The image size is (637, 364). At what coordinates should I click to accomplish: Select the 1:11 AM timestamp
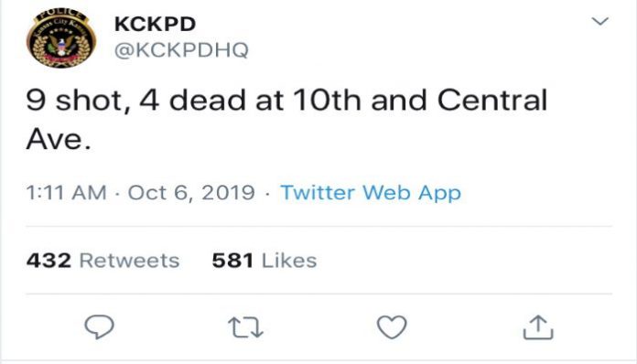(x=66, y=192)
